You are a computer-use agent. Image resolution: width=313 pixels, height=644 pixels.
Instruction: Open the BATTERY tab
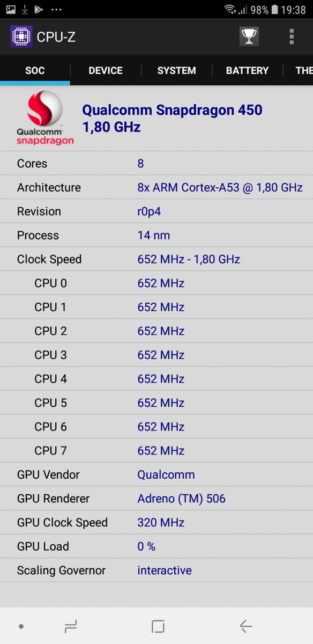click(x=247, y=70)
